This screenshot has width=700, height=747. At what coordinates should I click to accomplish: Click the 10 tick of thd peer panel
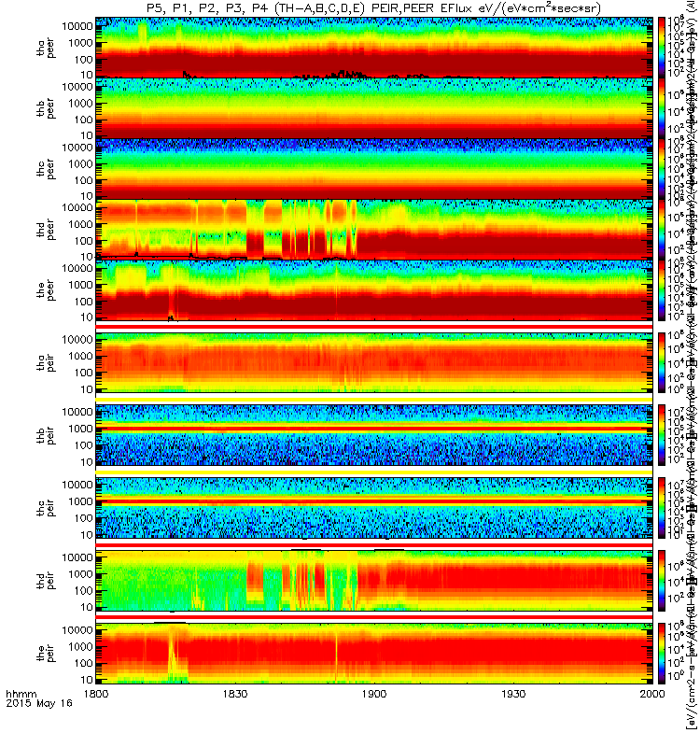(x=86, y=257)
